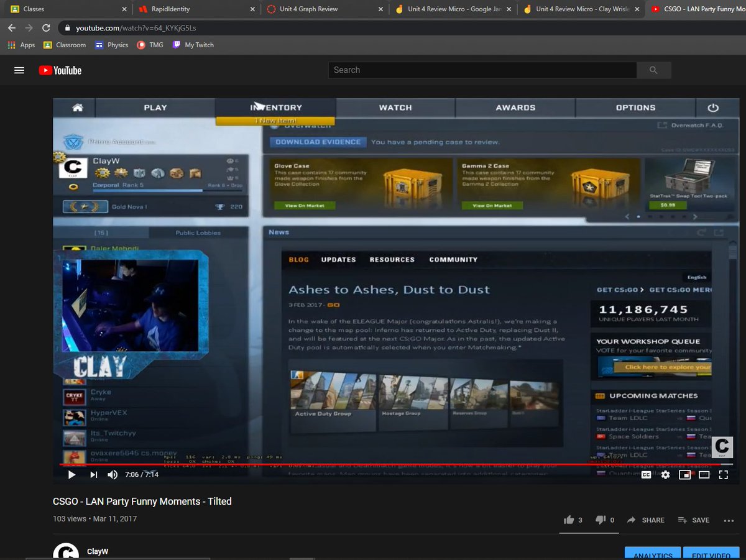Go back with the browser back arrow
746x560 pixels.
(x=12, y=28)
